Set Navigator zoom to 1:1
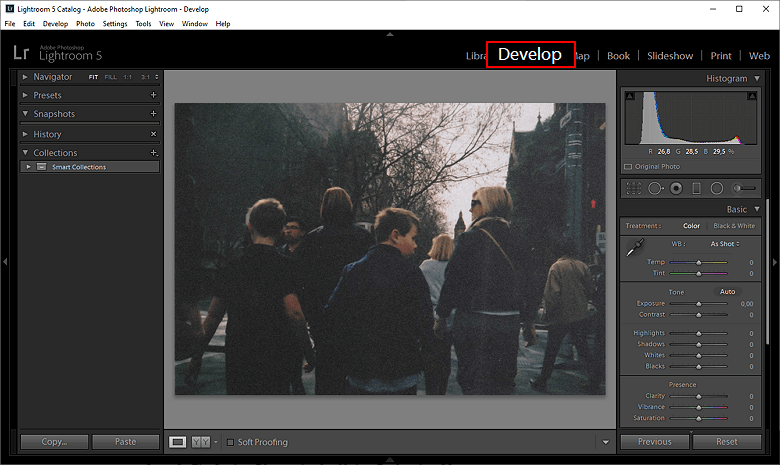The height and width of the screenshot is (465, 780). 128,77
